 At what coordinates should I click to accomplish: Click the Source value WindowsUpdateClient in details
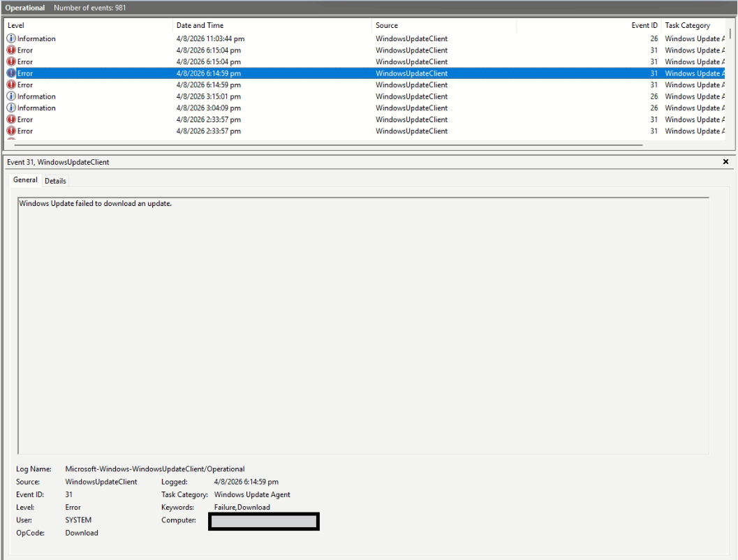[x=101, y=482]
